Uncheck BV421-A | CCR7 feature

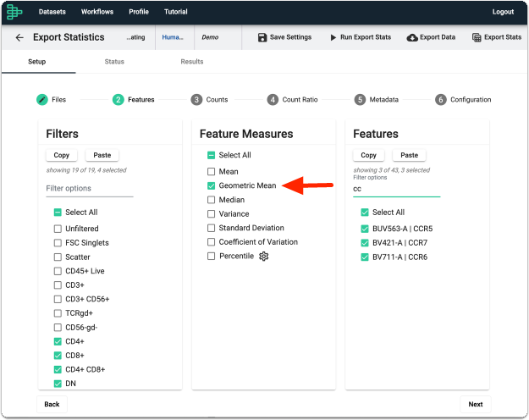[365, 243]
